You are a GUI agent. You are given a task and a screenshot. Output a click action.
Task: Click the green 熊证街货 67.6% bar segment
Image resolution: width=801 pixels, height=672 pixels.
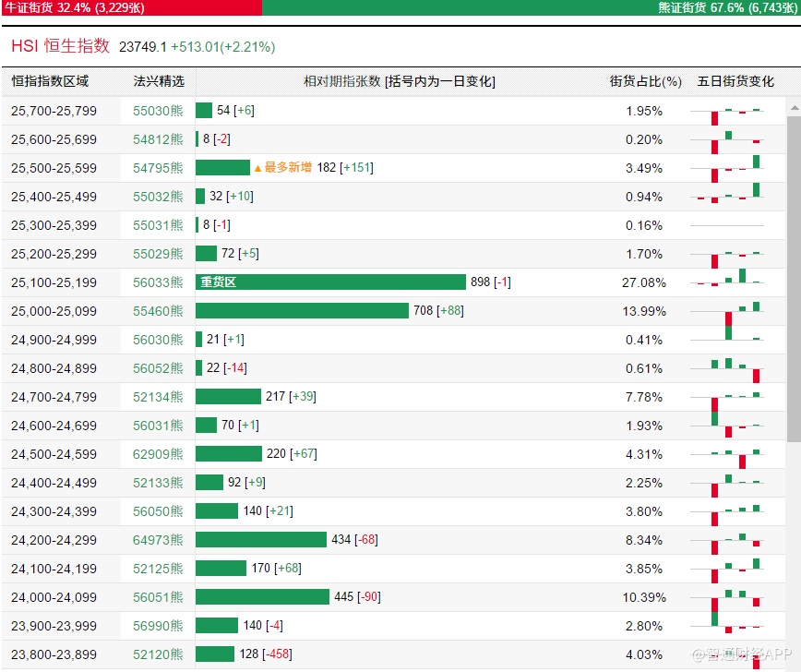tap(531, 7)
